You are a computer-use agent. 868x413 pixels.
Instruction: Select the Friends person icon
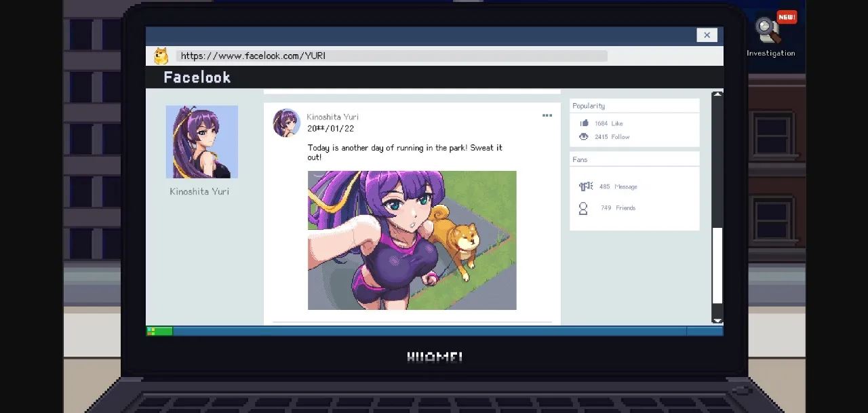[x=584, y=208]
